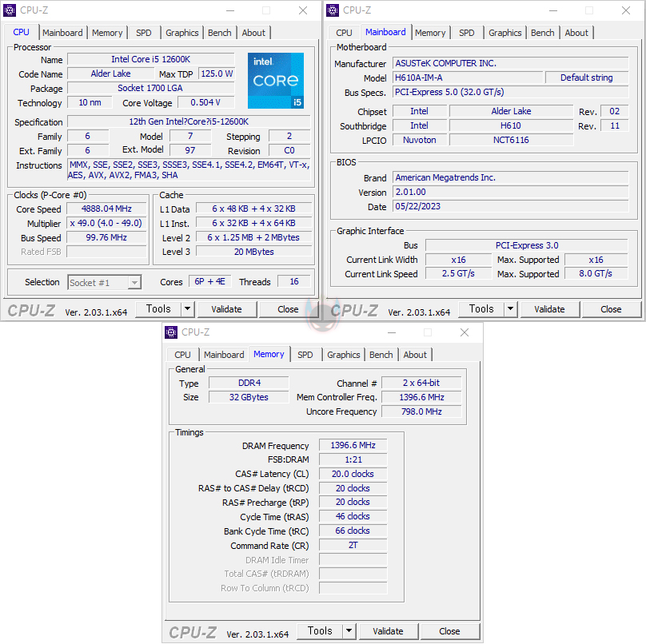Open Memory tab in Mainboard window
Image resolution: width=646 pixels, height=644 pixels.
[430, 33]
